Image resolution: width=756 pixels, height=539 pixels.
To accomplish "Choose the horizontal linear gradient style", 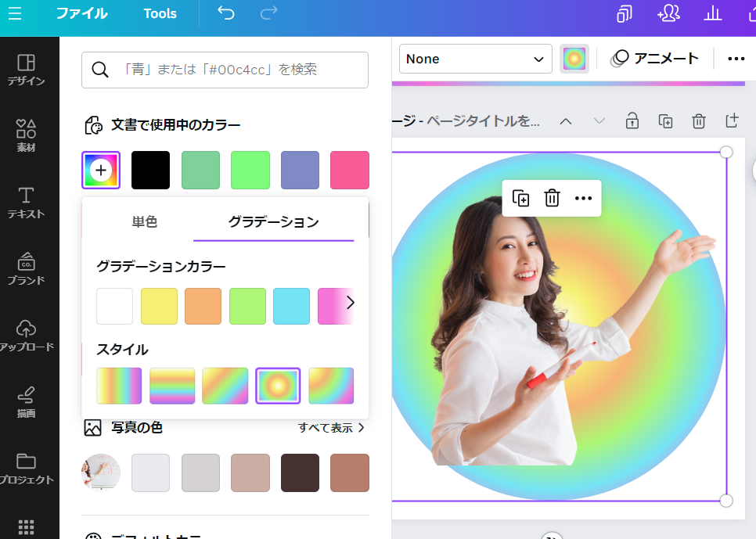I will pos(119,386).
